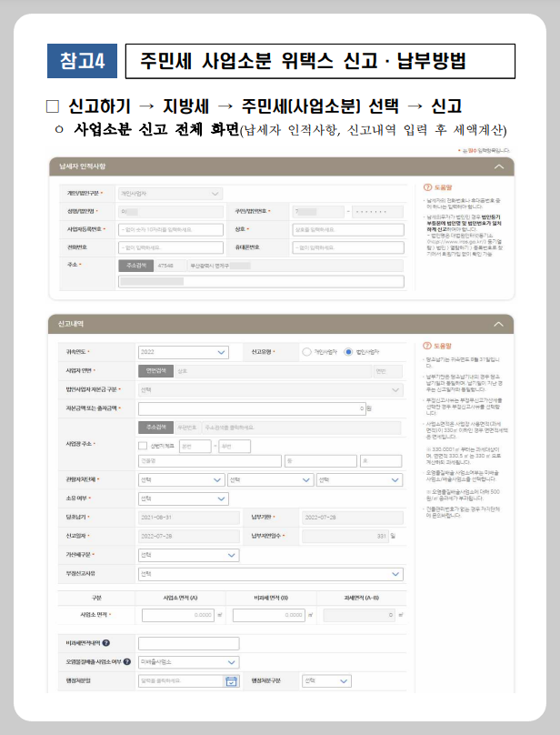Image resolution: width=560 pixels, height=735 pixels.
Task: Click the 호 input field
Action: [381, 461]
